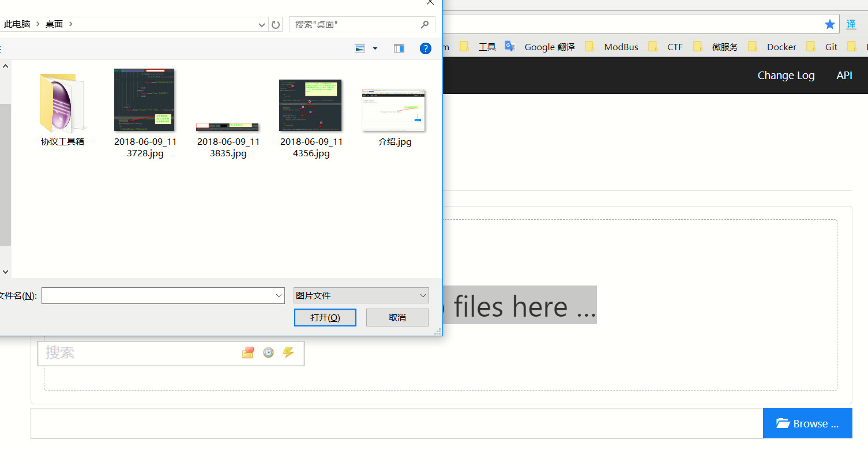Click the browser translate icon

point(851,24)
